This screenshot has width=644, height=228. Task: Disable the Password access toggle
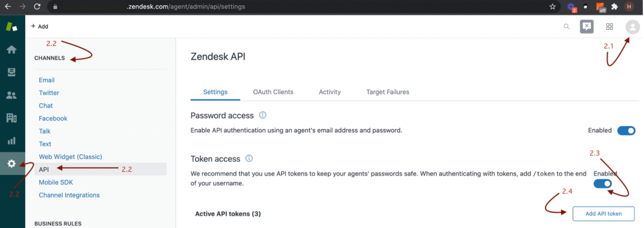[x=626, y=131]
